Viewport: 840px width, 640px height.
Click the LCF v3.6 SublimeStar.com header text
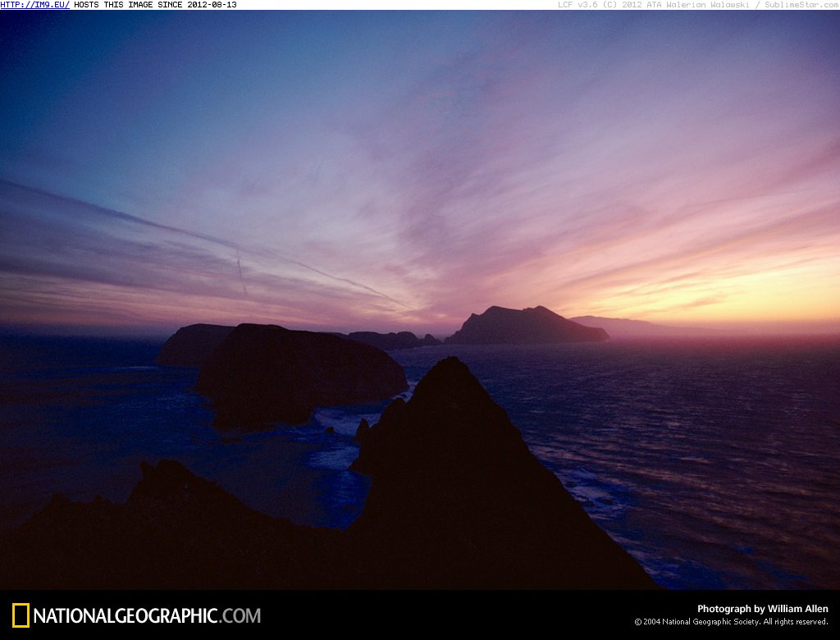pos(699,5)
